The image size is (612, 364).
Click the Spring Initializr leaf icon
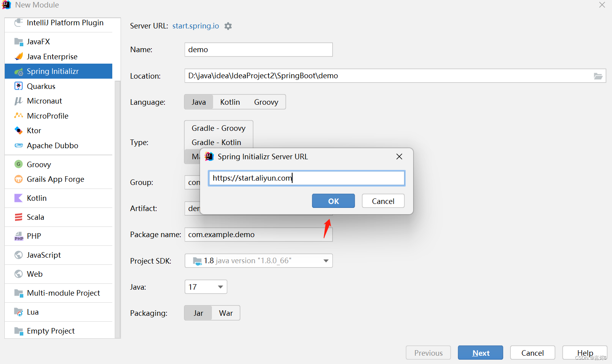pyautogui.click(x=19, y=72)
